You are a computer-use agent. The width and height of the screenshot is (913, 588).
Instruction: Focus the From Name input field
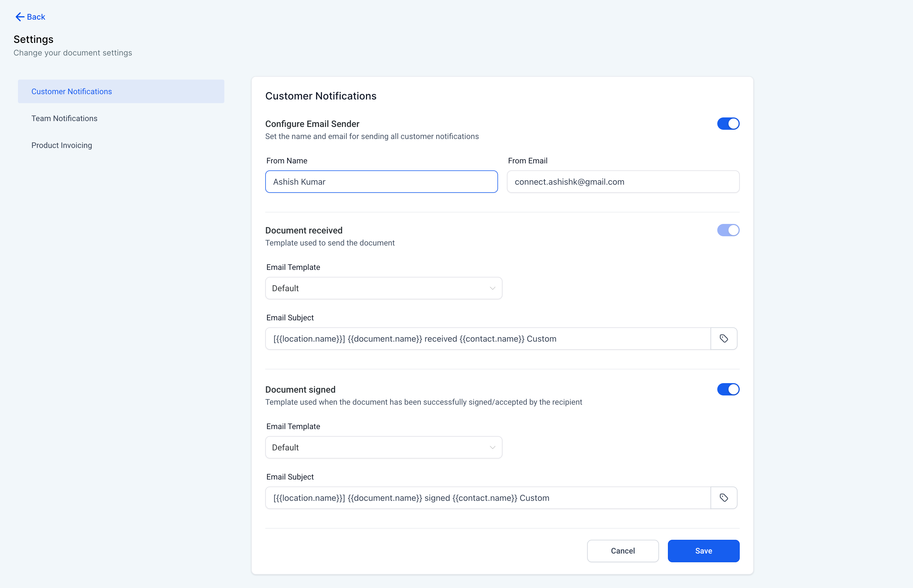click(381, 182)
